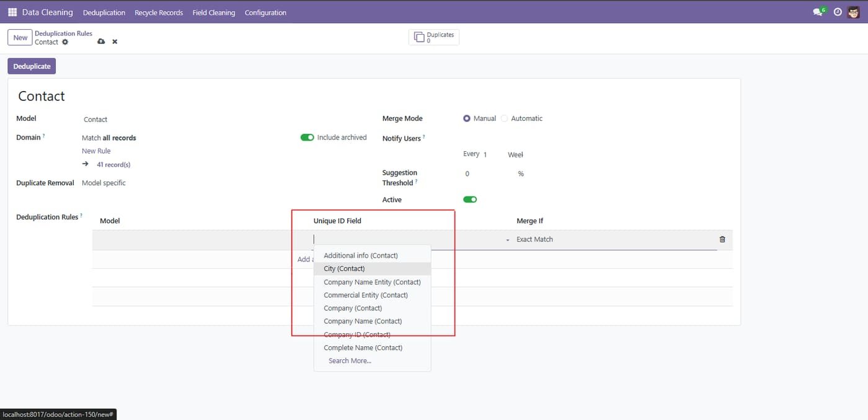The height and width of the screenshot is (420, 868).
Task: Open the Duplicates 0 stat button
Action: click(x=434, y=37)
